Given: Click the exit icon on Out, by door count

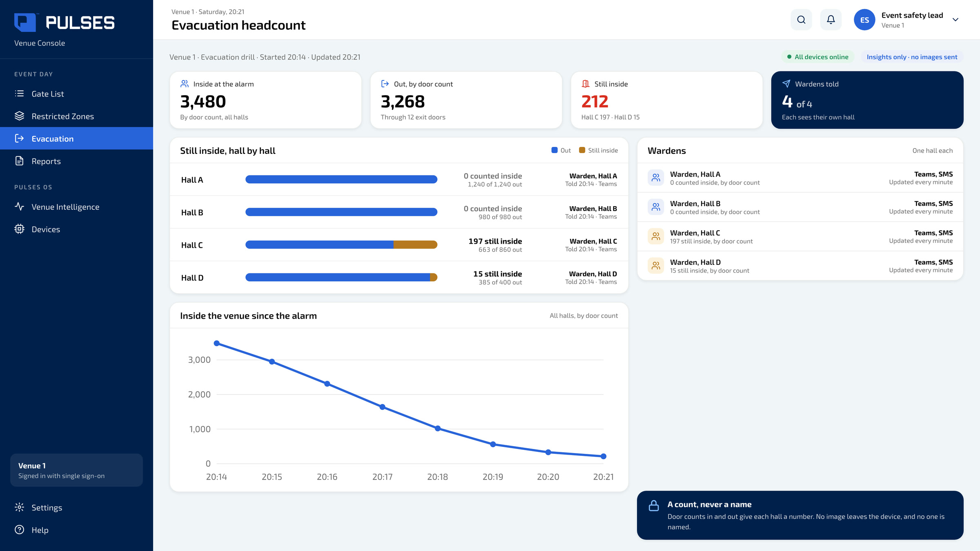Looking at the screenshot, I should pos(385,84).
